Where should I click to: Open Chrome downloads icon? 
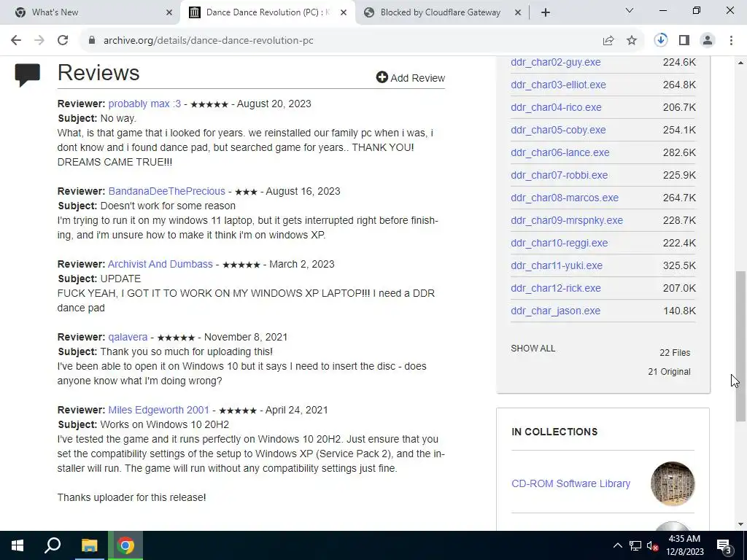coord(661,41)
